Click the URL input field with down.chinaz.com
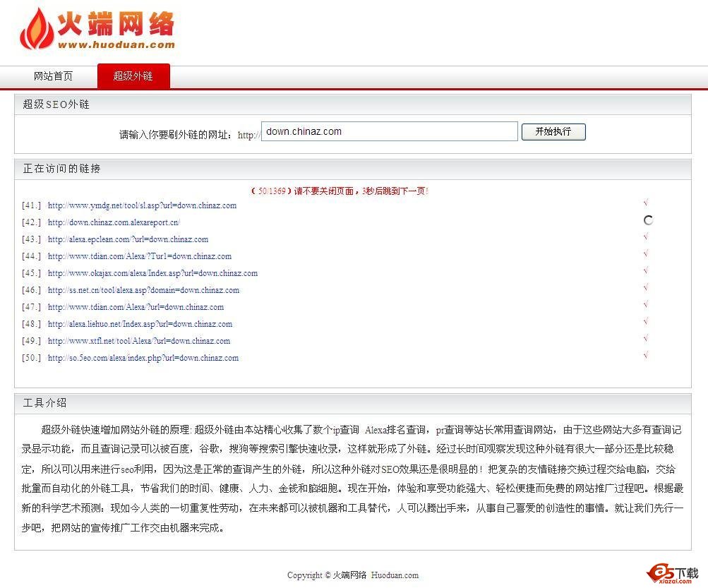Screen dimensions: 708x588 (x=389, y=131)
